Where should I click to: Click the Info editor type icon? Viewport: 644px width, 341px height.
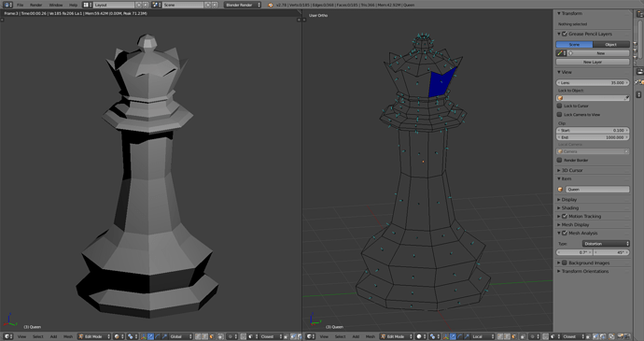click(7, 5)
